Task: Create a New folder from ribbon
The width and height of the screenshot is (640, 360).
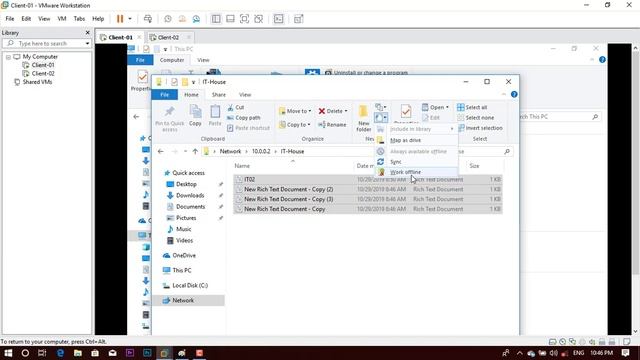Action: click(363, 118)
